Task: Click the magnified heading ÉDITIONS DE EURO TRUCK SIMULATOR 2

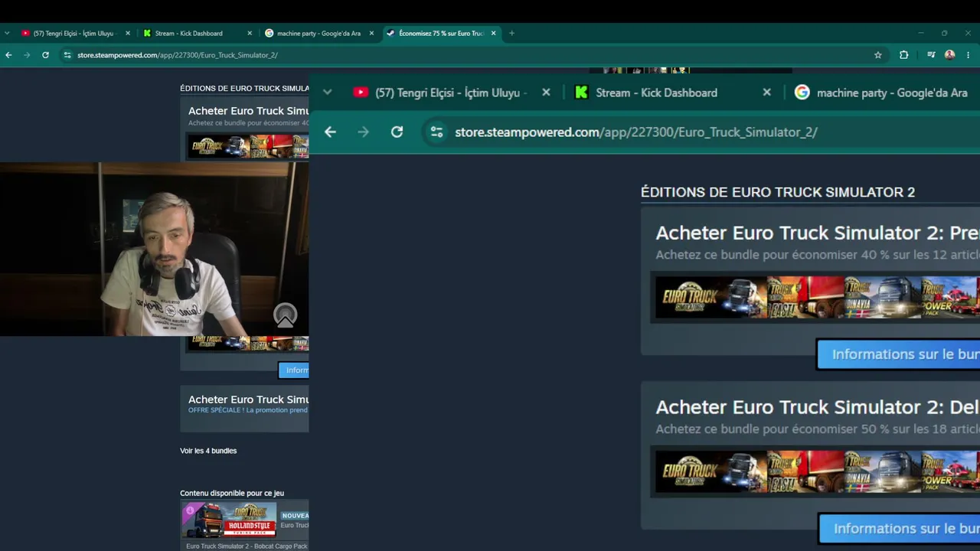Action: pos(778,192)
